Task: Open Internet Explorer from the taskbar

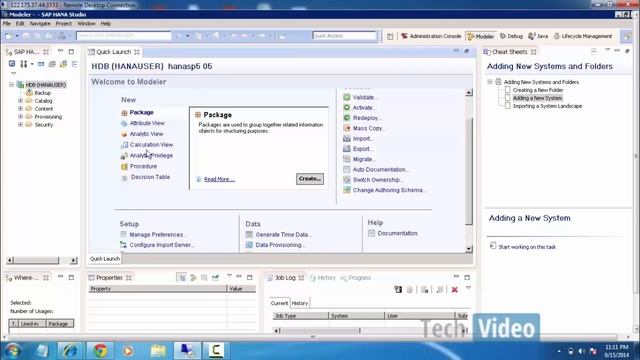Action: click(70, 350)
